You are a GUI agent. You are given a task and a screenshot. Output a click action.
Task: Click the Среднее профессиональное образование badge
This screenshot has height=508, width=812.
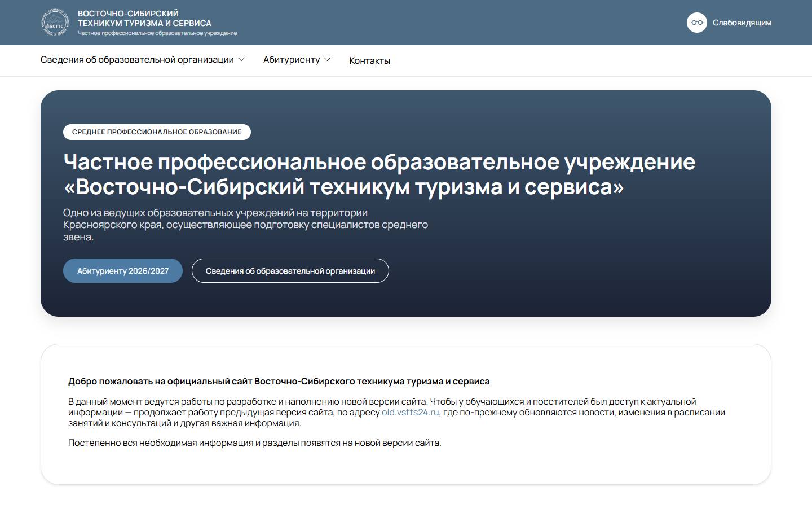tap(157, 132)
